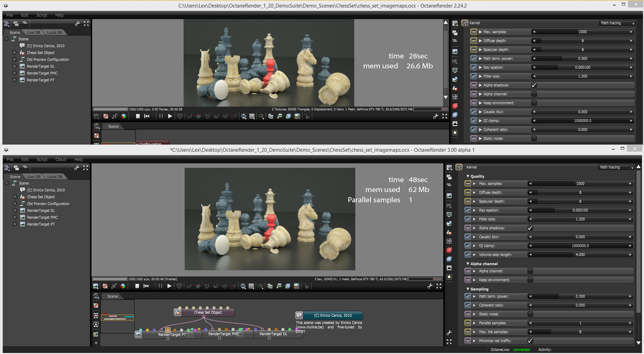This screenshot has height=354, width=644.
Task: Enable Keep environment in the 2.24.2 kernel
Action: pyautogui.click(x=534, y=103)
